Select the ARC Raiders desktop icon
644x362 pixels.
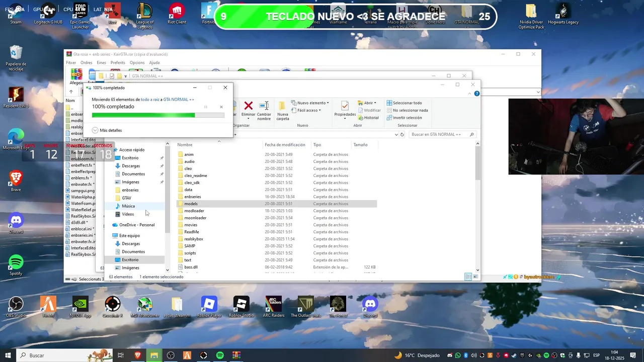tap(273, 307)
